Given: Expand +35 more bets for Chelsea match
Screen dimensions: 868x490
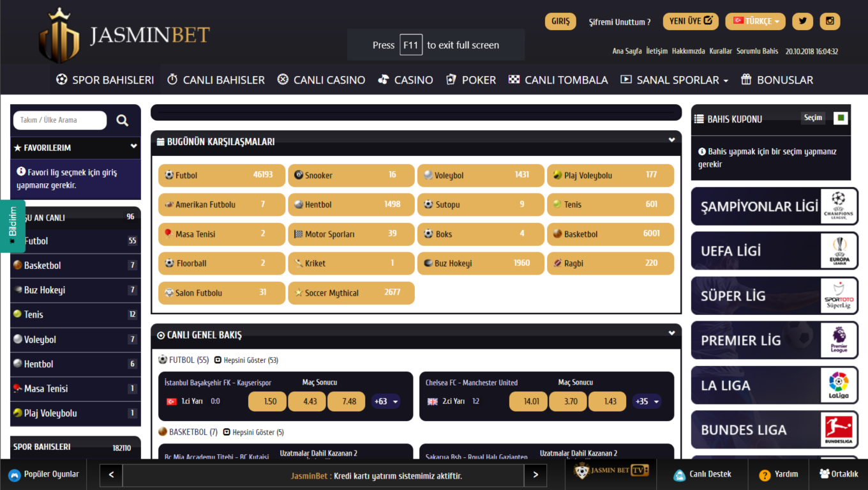Looking at the screenshot, I should pyautogui.click(x=647, y=402).
